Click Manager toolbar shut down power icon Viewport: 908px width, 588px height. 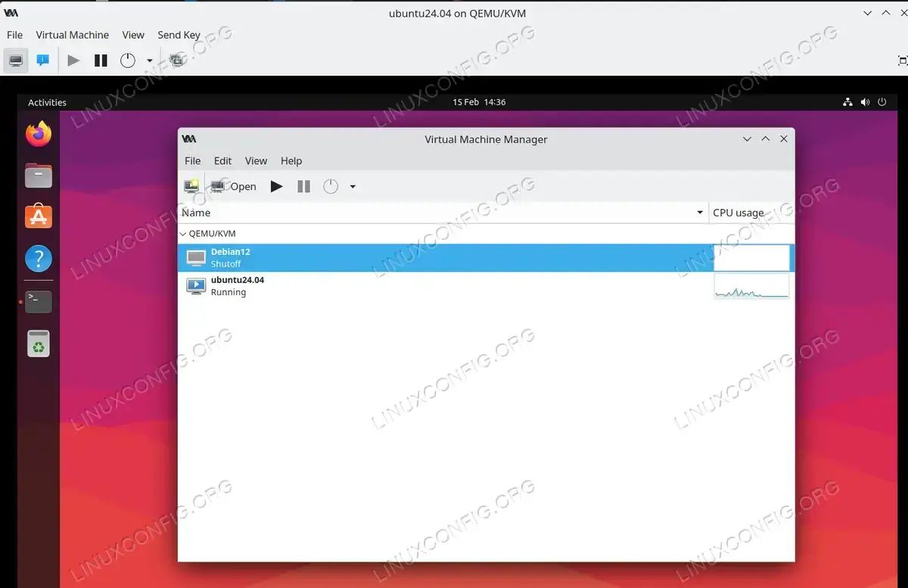[331, 186]
